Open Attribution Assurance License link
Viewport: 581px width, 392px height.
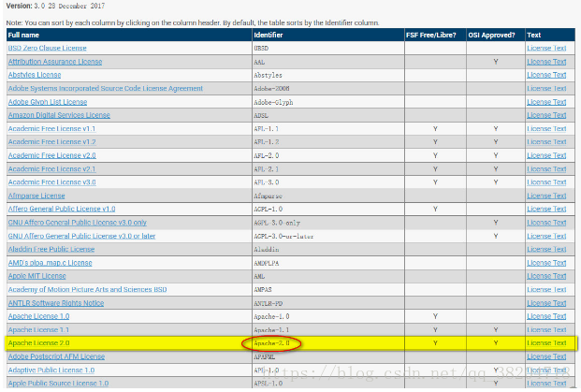tap(55, 62)
